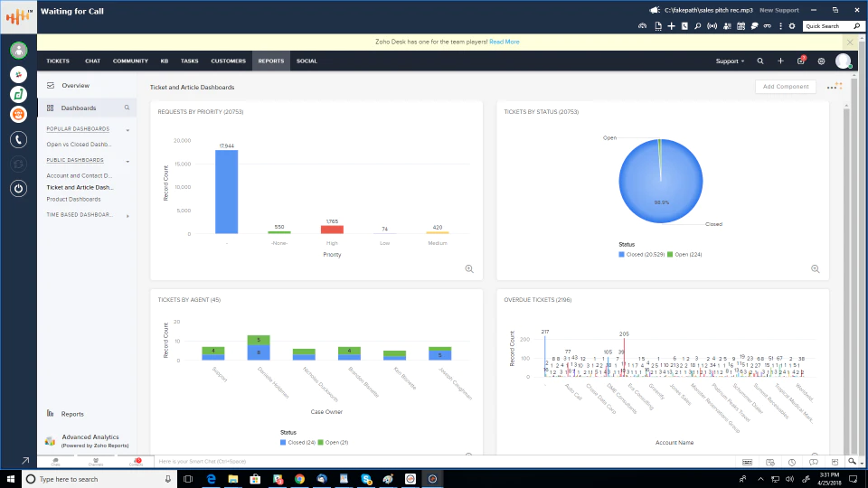The width and height of the screenshot is (868, 488).
Task: Open the Support department dropdown
Action: (x=730, y=61)
